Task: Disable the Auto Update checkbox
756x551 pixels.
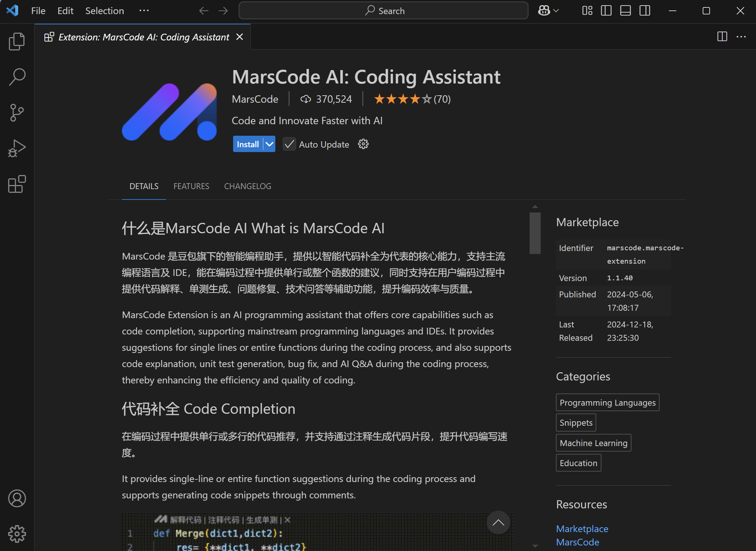Action: coord(289,144)
